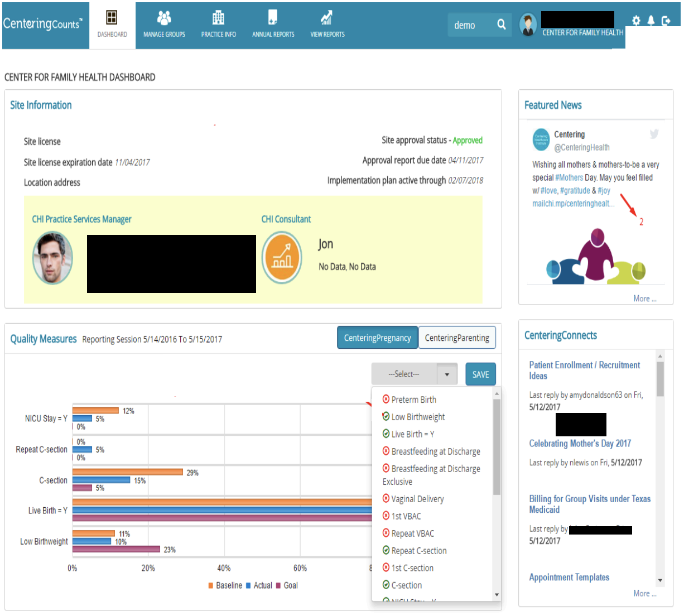This screenshot has width=684, height=616.
Task: Open the settings gear icon
Action: [x=636, y=21]
